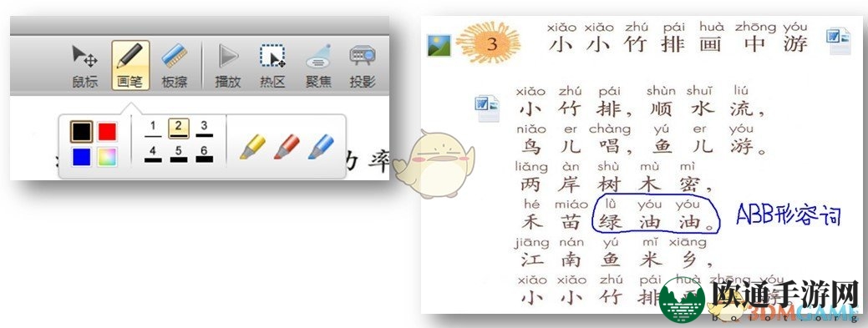Screen dimensions: 868x328
Task: Click the text line 鸟儿唱,鱼儿游
Action: click(644, 147)
